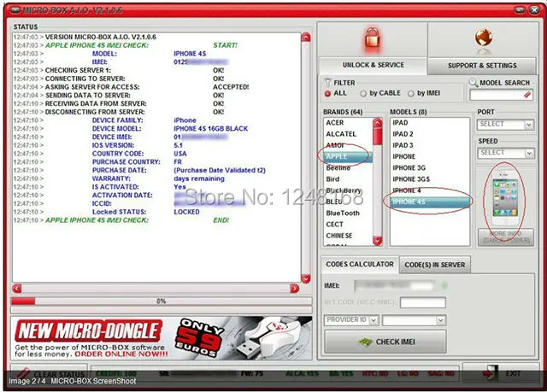Select CECT in the brands list
Viewport: 547px width, 392px height.
tap(334, 225)
